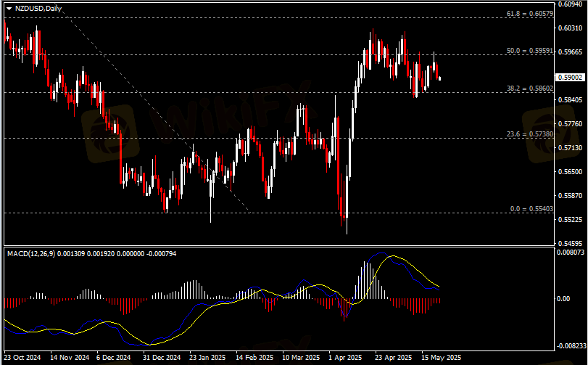Click the 15 May 2025 date marker
Image resolution: width=588 pixels, height=365 pixels.
[441, 358]
